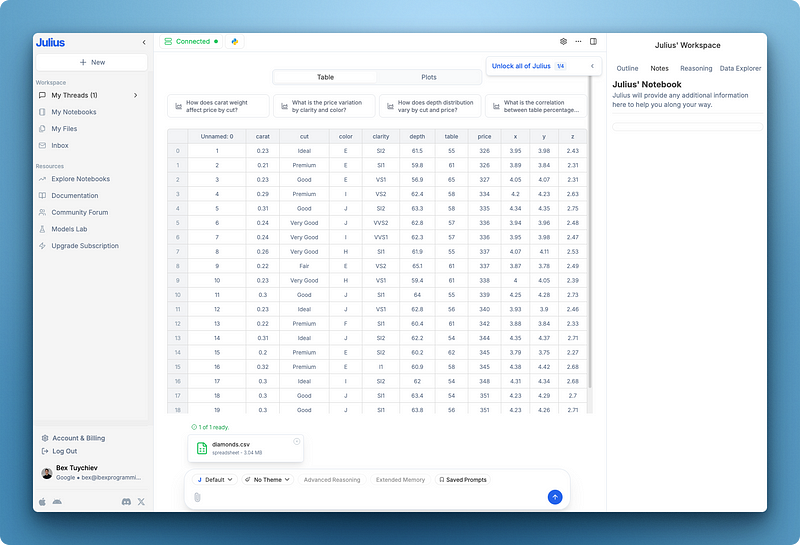Toggle Extended Memory
This screenshot has width=800, height=545.
click(401, 480)
